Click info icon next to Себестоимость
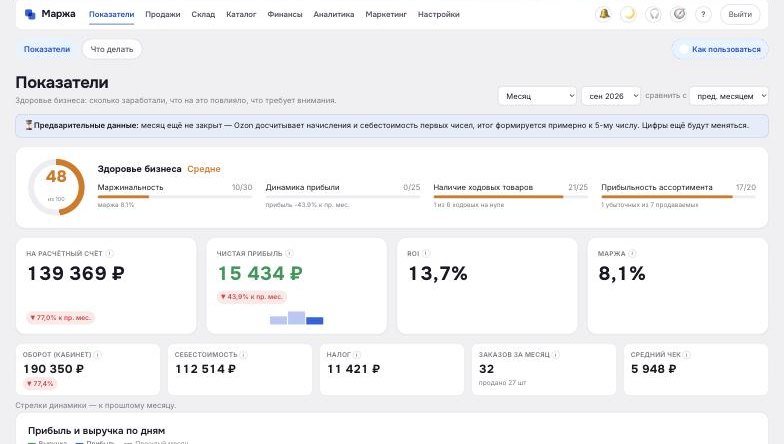784x444 pixels. point(244,354)
